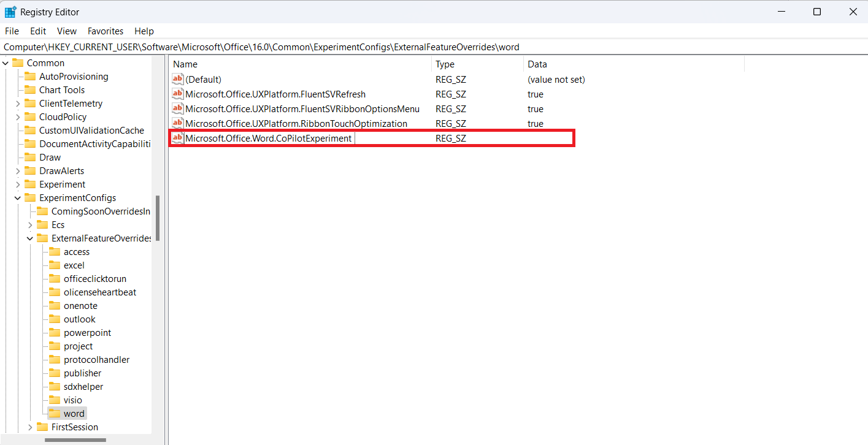The height and width of the screenshot is (445, 868).
Task: Select the Microsoft.Office.UXPlatform.FluentSVRefresh value name
Action: coord(275,94)
